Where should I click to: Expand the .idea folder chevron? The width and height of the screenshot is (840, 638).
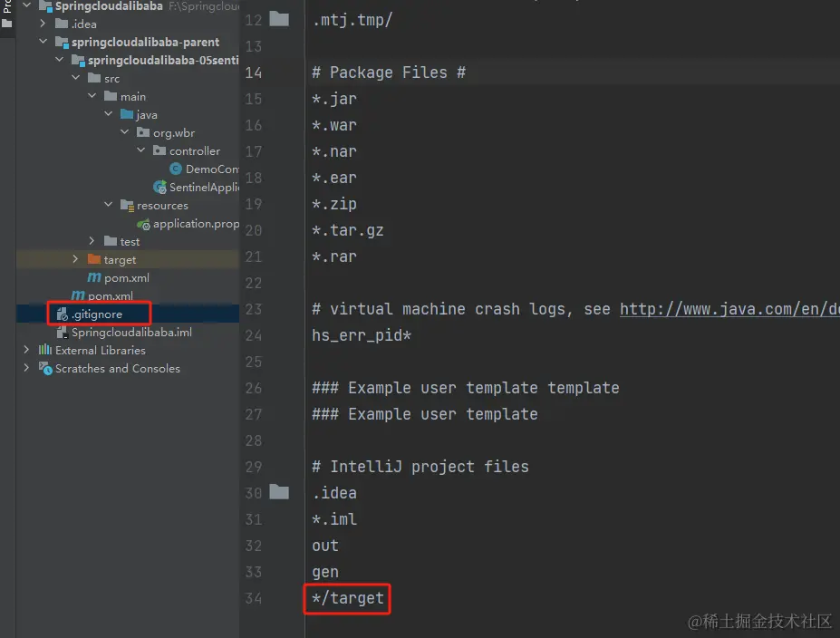[43, 24]
